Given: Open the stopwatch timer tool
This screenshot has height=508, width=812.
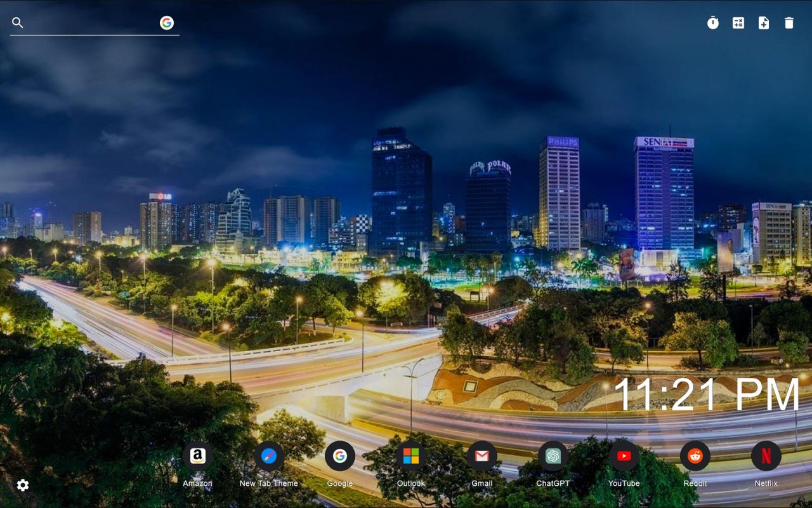Looking at the screenshot, I should (x=713, y=23).
